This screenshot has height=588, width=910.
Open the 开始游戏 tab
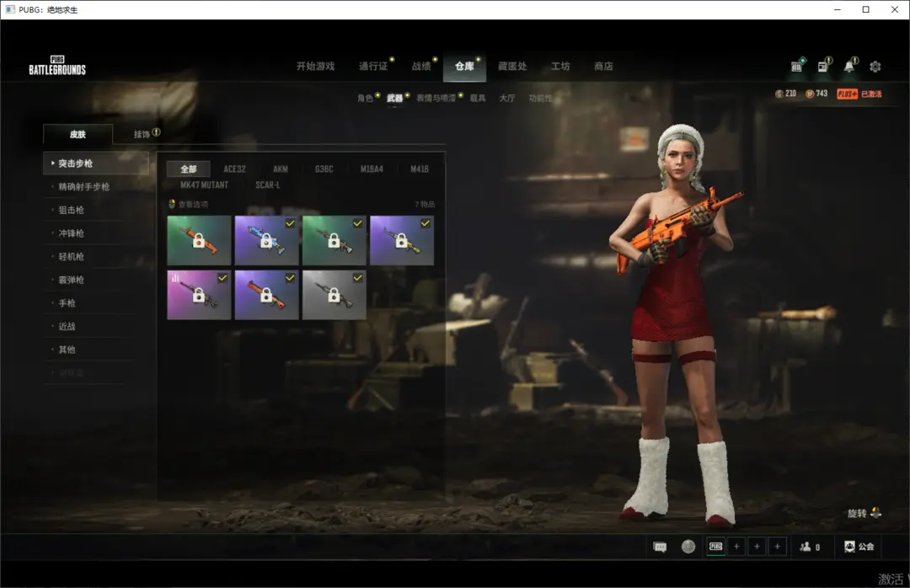tap(316, 67)
